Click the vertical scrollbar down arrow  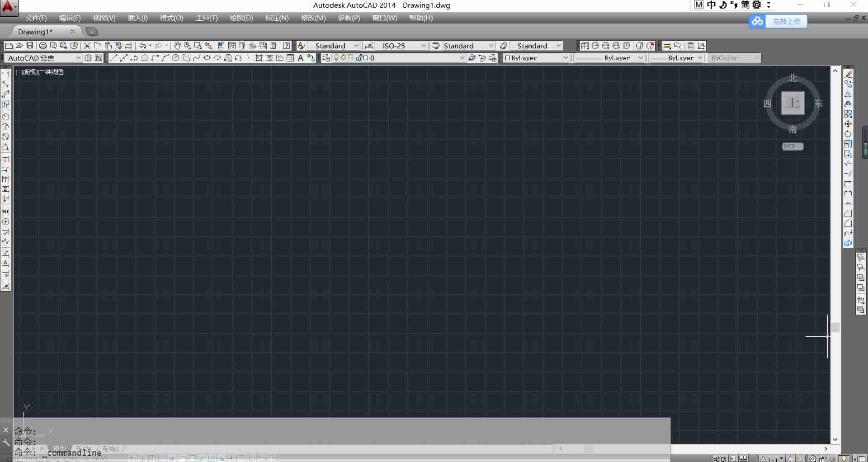click(x=835, y=439)
